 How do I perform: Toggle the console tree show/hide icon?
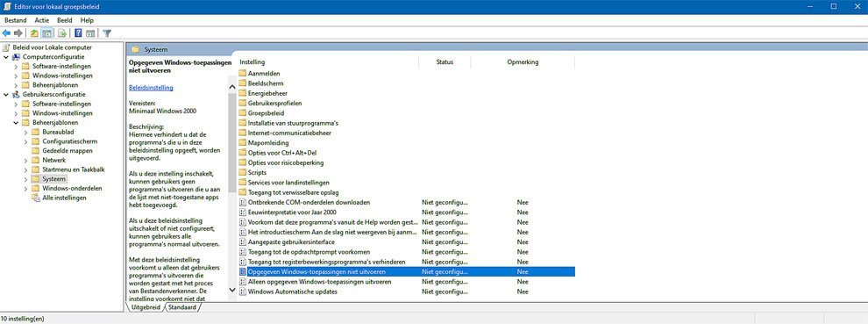coord(47,33)
